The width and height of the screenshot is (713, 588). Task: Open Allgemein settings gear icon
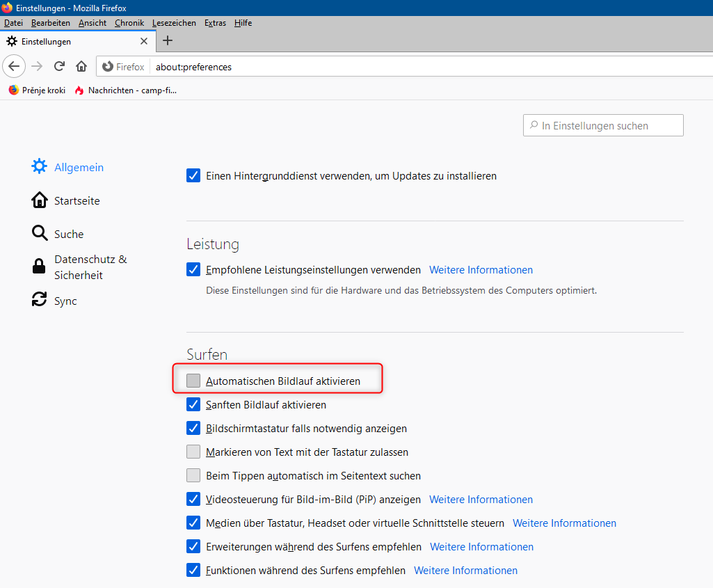click(x=40, y=167)
